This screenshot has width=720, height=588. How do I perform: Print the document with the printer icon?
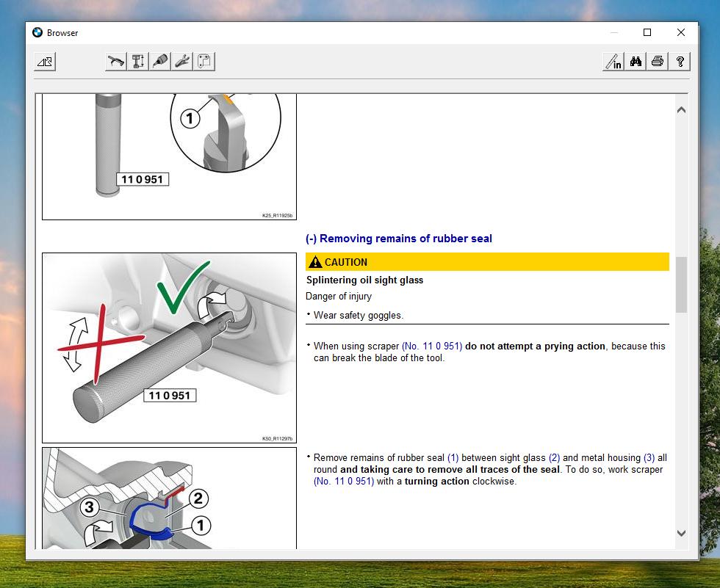658,62
